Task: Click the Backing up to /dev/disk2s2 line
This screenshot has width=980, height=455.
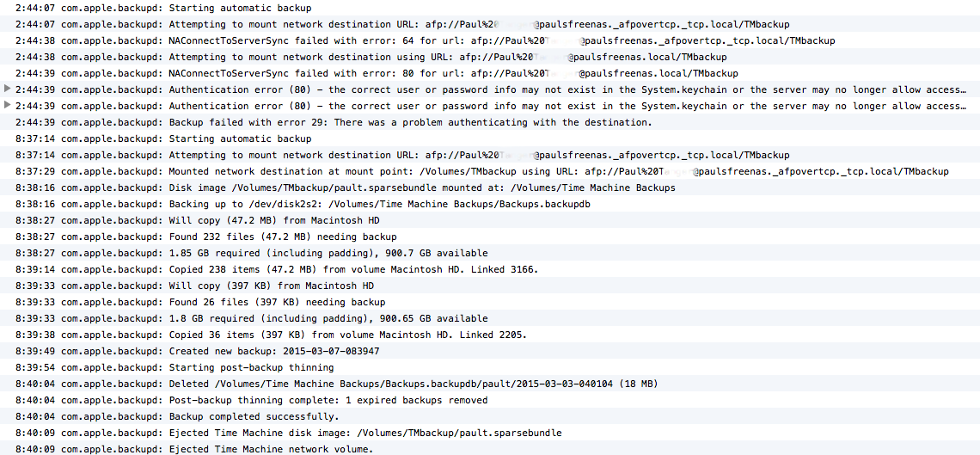Action: point(490,204)
